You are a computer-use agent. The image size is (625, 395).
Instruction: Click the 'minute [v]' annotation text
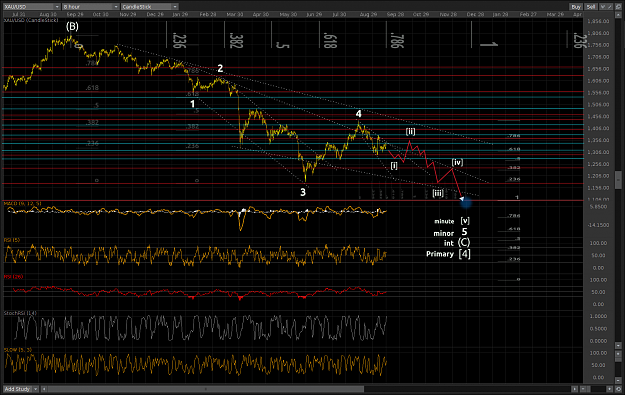452,221
